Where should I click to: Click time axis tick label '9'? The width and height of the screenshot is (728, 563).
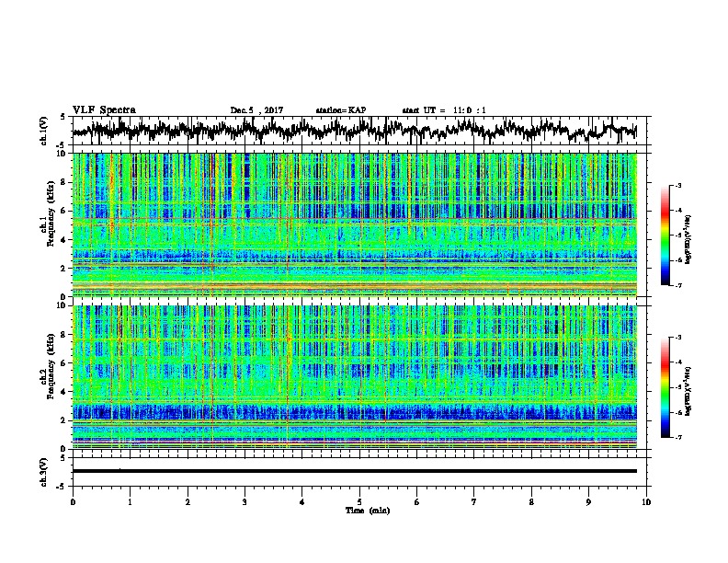coord(588,502)
